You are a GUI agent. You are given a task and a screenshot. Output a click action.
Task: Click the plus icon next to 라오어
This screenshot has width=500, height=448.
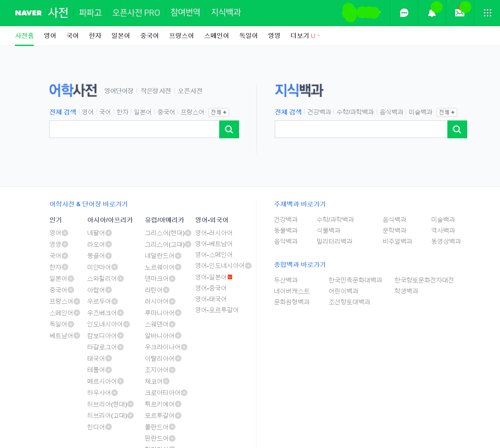pos(109,244)
